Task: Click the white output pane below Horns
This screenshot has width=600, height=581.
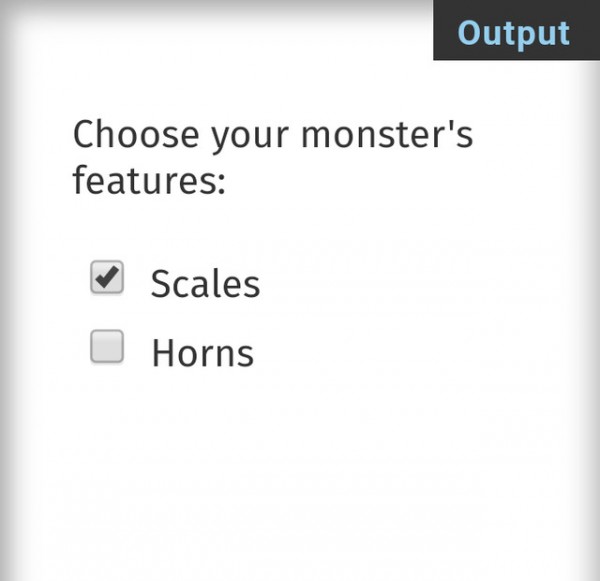Action: [300, 470]
